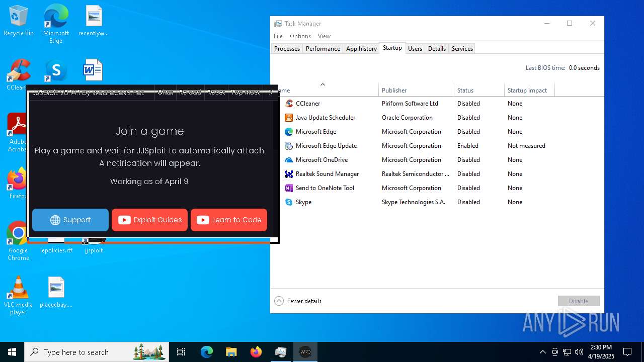Screen dimensions: 644x362
Task: Select the Recycle Bin desktop icon
Action: (x=19, y=21)
